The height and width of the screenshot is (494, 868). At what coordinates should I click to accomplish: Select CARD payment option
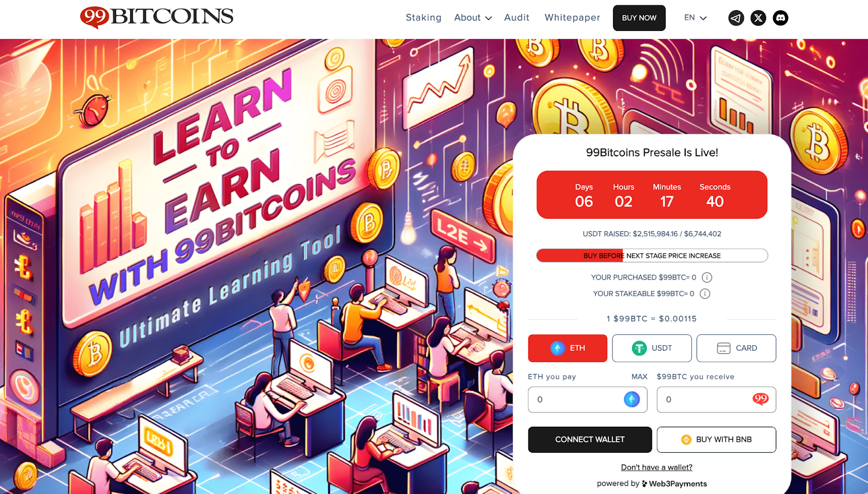736,348
